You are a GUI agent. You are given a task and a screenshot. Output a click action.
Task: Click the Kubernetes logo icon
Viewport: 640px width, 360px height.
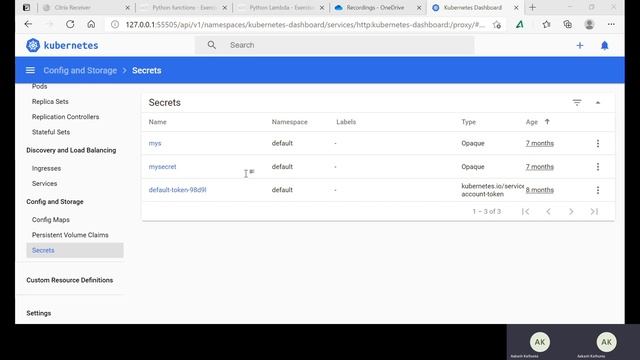(x=33, y=45)
